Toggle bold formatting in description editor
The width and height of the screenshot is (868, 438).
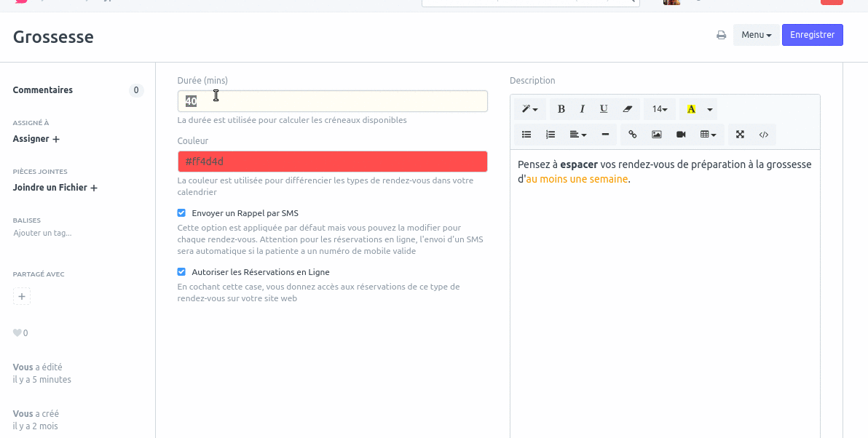(561, 109)
